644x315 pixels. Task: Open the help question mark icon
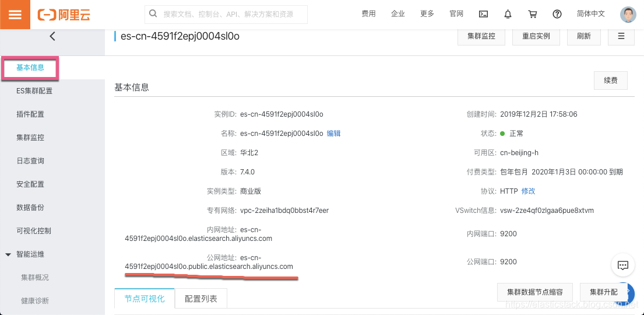(557, 14)
